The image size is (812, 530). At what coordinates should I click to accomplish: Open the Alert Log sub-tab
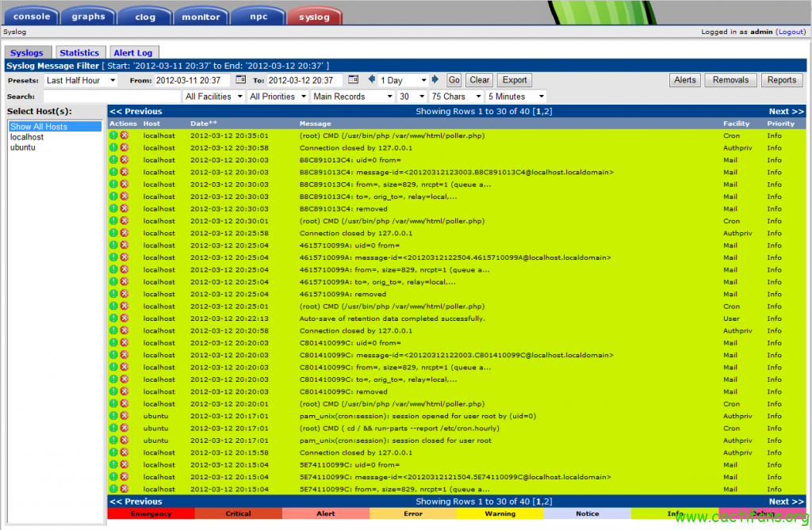coord(133,52)
